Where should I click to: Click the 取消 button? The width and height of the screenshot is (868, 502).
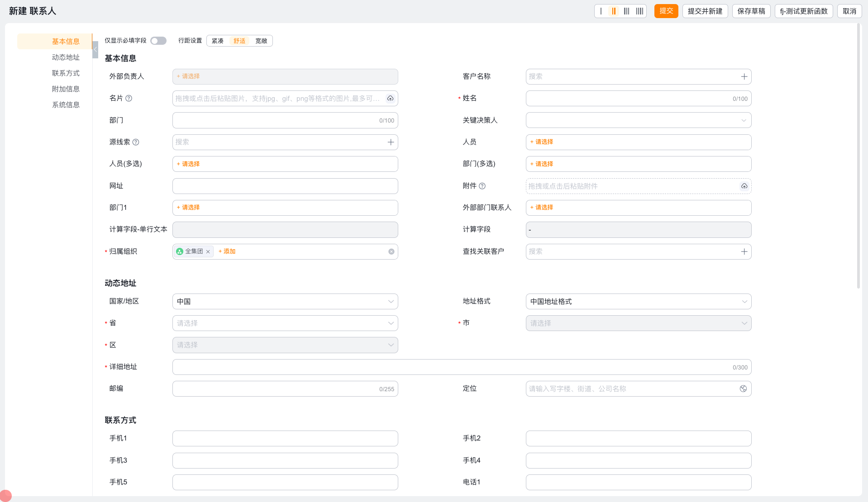click(849, 11)
